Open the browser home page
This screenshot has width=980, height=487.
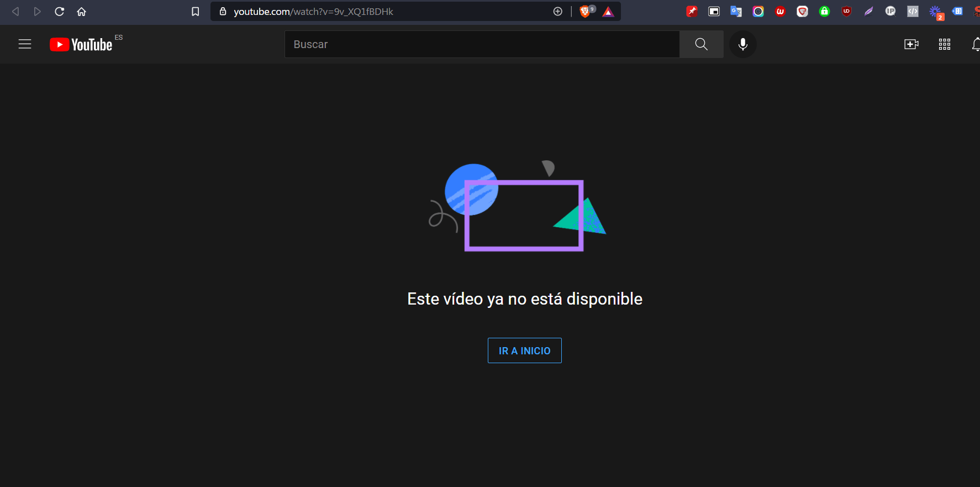tap(82, 12)
